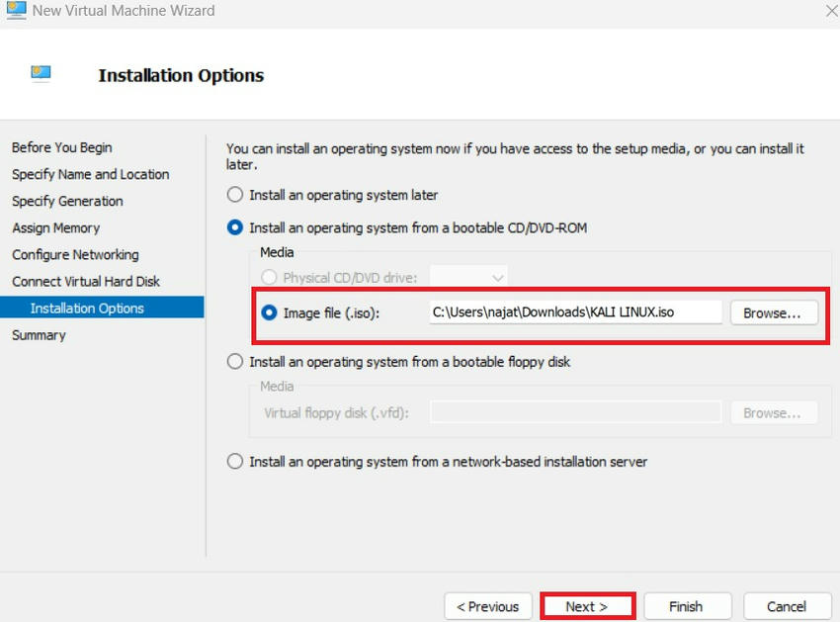The width and height of the screenshot is (840, 622).
Task: Go back with the Previous button
Action: pos(486,606)
